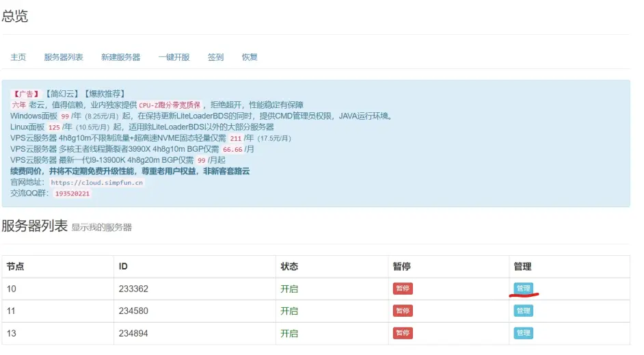The height and width of the screenshot is (355, 644).
Task: Pause server 233362 with red 暂停 button
Action: click(403, 289)
